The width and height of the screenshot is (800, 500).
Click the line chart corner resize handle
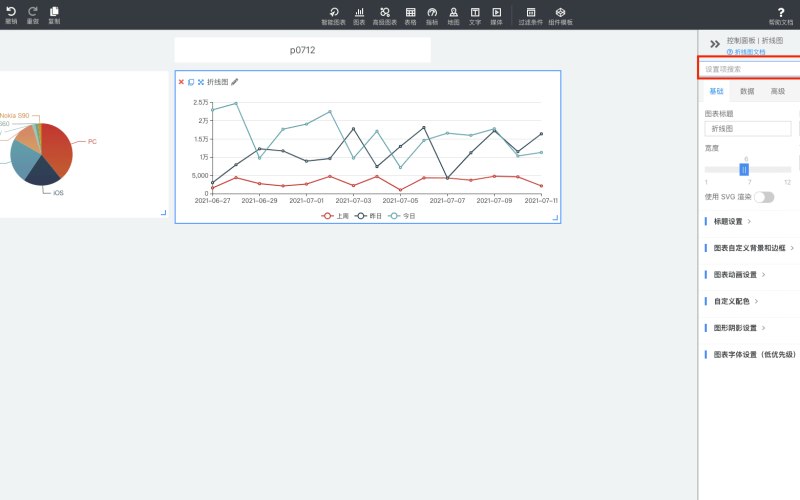pyautogui.click(x=556, y=218)
